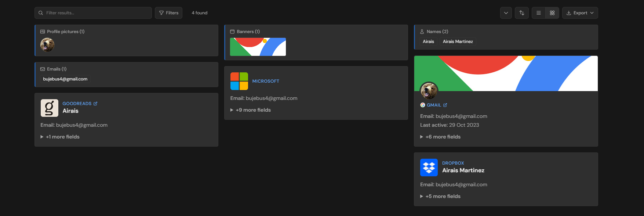Click the bear profile picture thumbnail

point(47,45)
